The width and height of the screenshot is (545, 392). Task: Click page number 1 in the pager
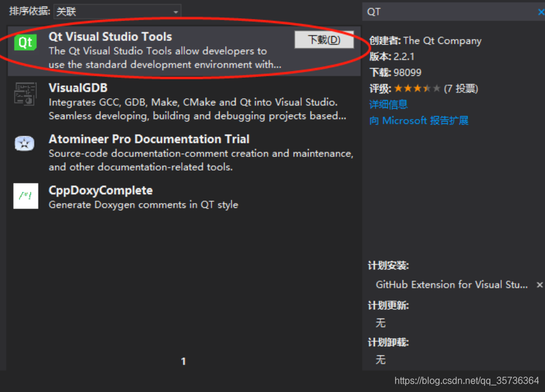tap(183, 361)
